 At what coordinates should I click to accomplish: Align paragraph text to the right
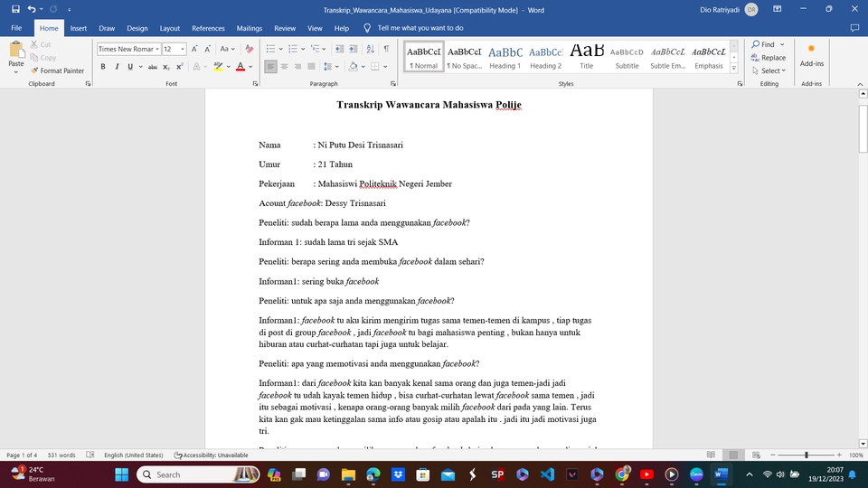coord(297,67)
